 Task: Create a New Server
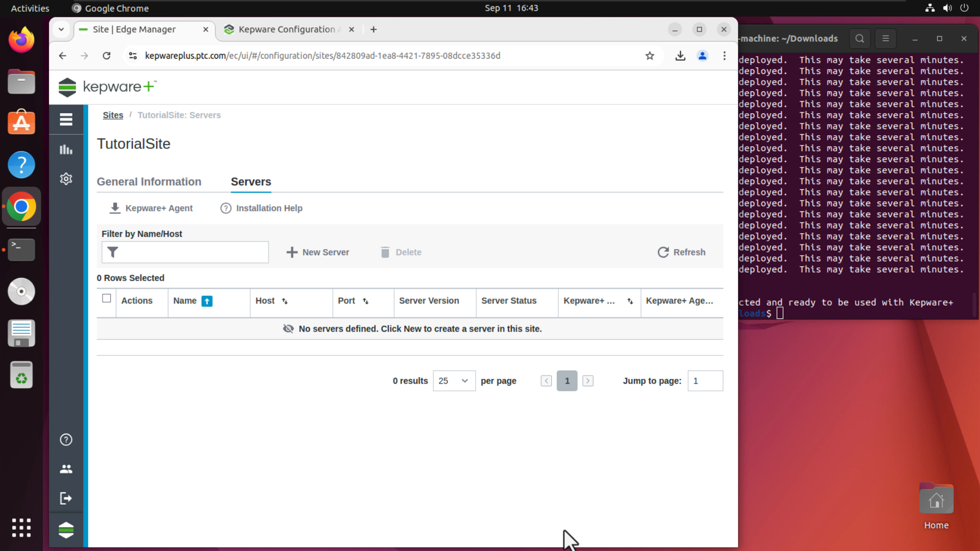[317, 252]
